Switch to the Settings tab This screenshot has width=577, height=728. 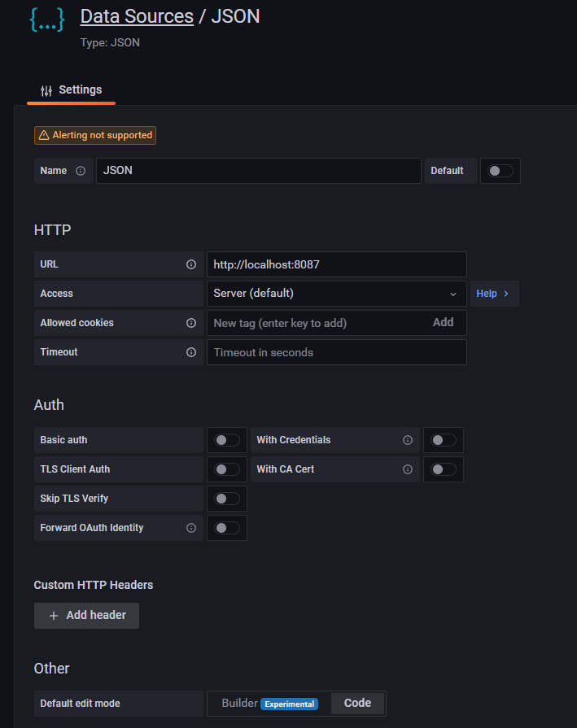(72, 89)
